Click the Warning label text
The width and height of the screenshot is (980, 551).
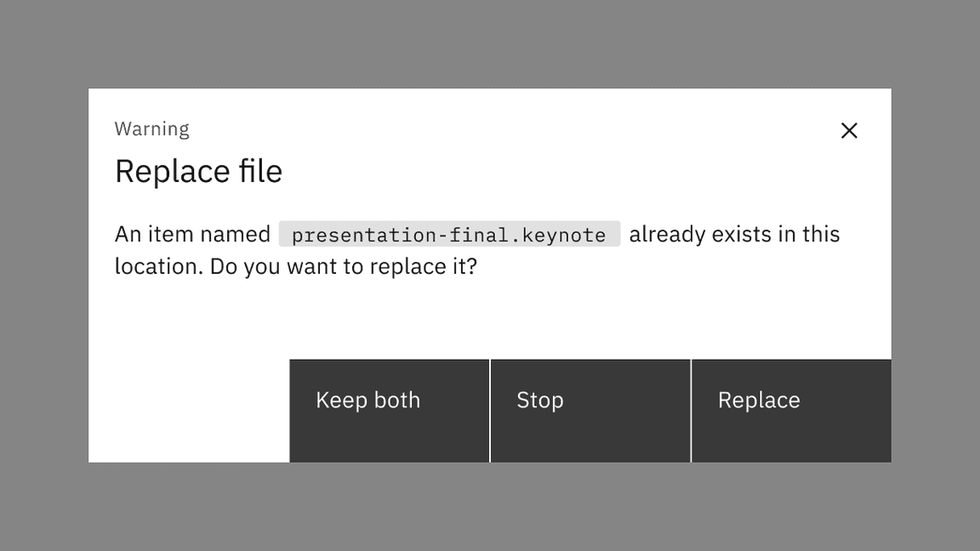point(151,128)
